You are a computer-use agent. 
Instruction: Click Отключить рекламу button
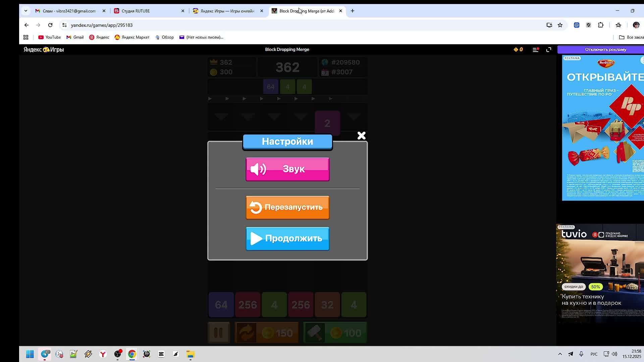coord(605,50)
